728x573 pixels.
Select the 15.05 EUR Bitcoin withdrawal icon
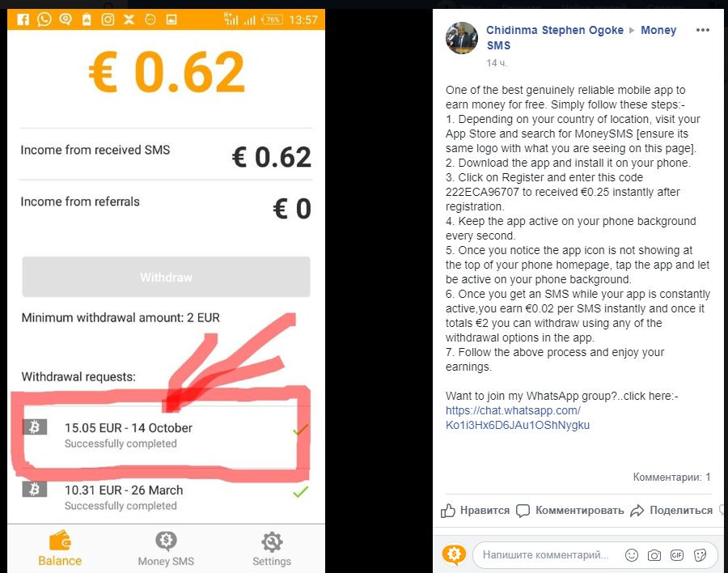[x=35, y=427]
